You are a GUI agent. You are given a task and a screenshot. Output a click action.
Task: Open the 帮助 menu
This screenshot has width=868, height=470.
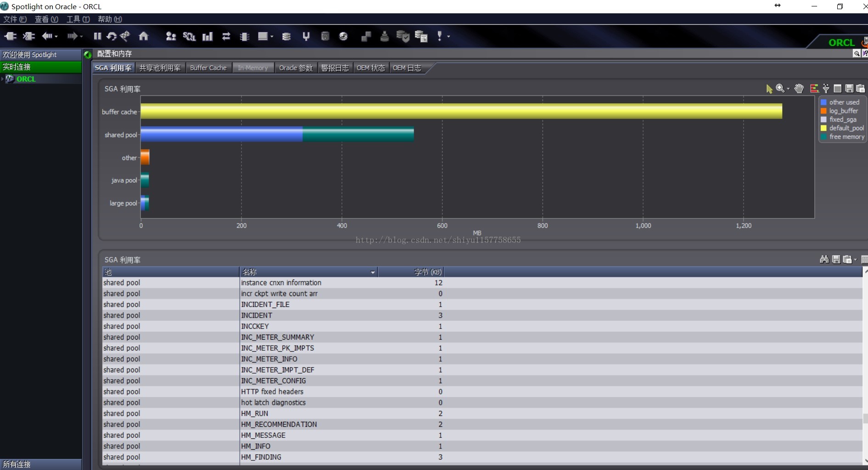(110, 19)
